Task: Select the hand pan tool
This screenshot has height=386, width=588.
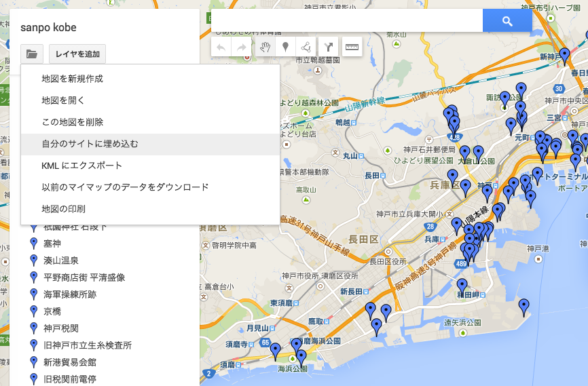Action: 265,47
